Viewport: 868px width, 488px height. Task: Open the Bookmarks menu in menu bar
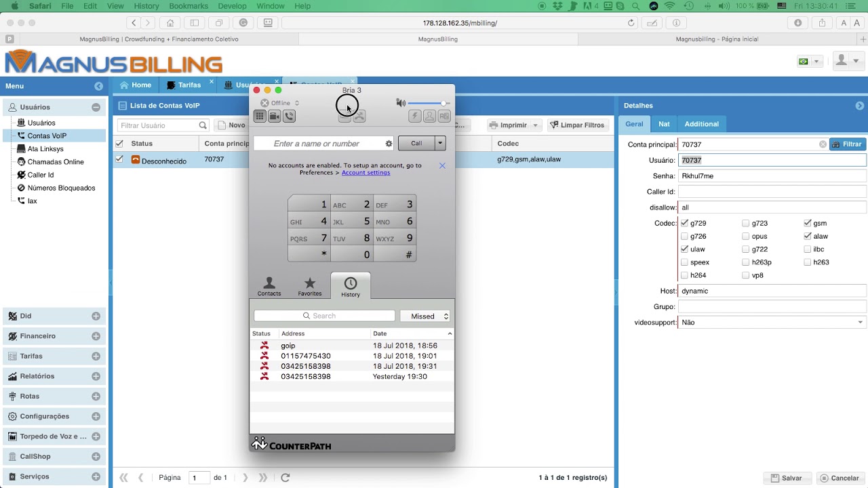189,6
